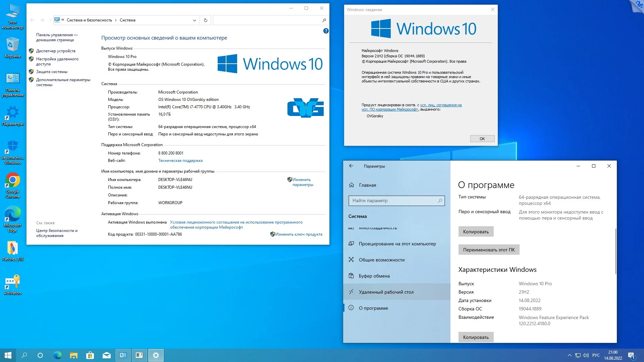The height and width of the screenshot is (362, 644).
Task: Open the Mail app on taskbar
Action: 106,355
